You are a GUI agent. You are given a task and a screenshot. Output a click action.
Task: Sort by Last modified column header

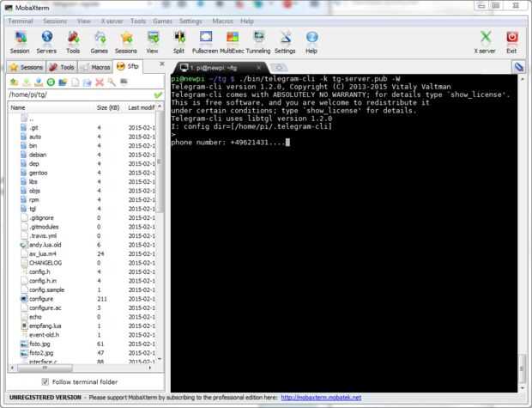pyautogui.click(x=141, y=107)
